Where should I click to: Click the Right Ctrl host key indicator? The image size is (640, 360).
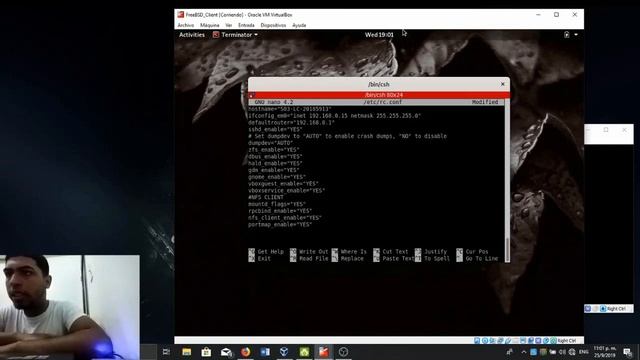coord(567,340)
